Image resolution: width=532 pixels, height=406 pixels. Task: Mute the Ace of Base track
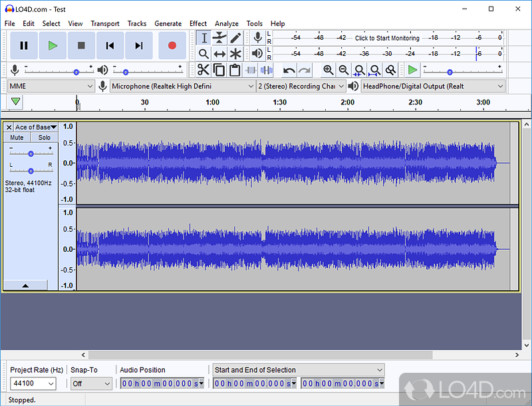[17, 138]
